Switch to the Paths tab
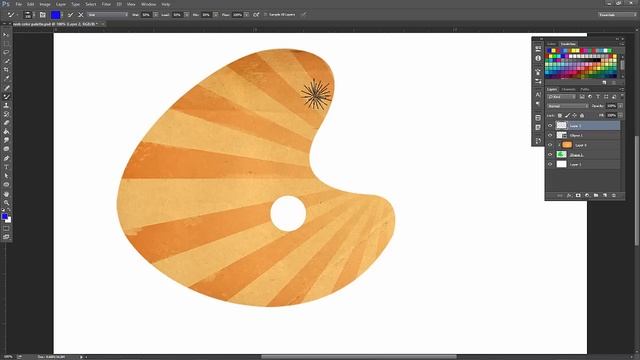640x360 pixels. point(585,89)
